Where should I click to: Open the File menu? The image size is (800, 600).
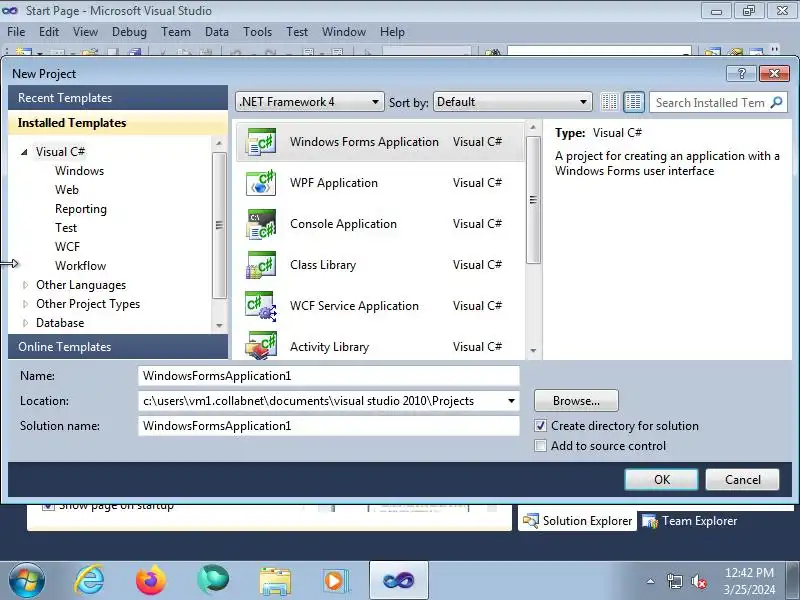[16, 32]
